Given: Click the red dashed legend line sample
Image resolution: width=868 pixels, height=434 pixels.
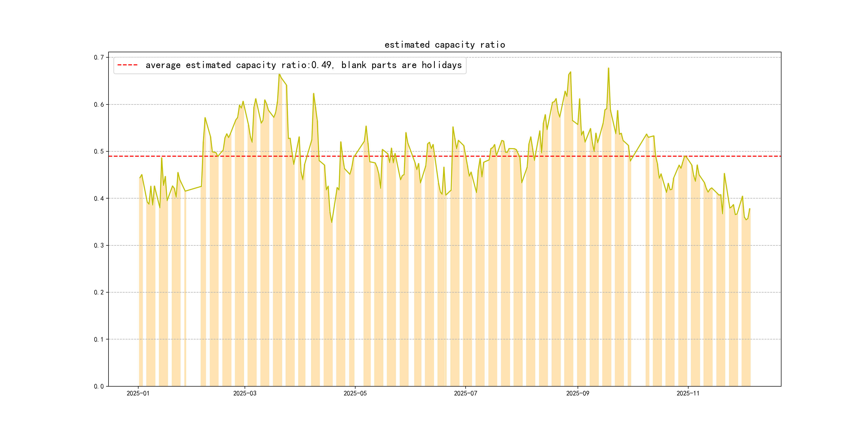Looking at the screenshot, I should point(127,65).
